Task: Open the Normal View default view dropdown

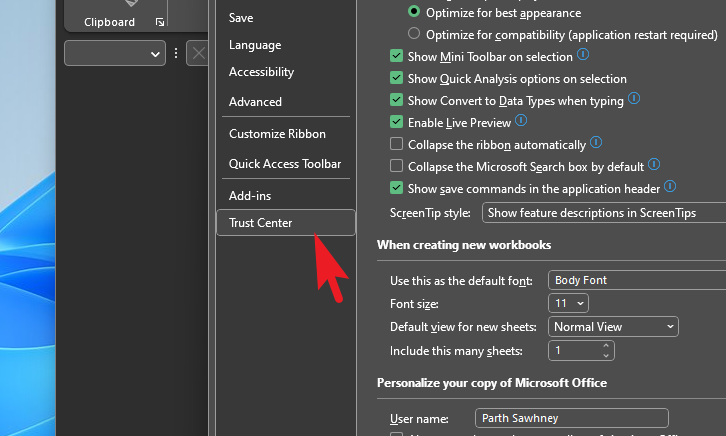Action: pos(613,327)
